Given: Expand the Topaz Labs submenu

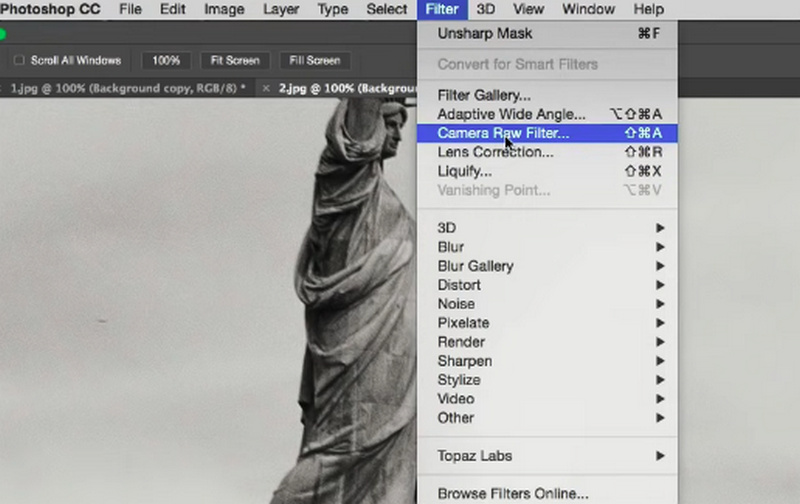Looking at the screenshot, I should (x=547, y=456).
